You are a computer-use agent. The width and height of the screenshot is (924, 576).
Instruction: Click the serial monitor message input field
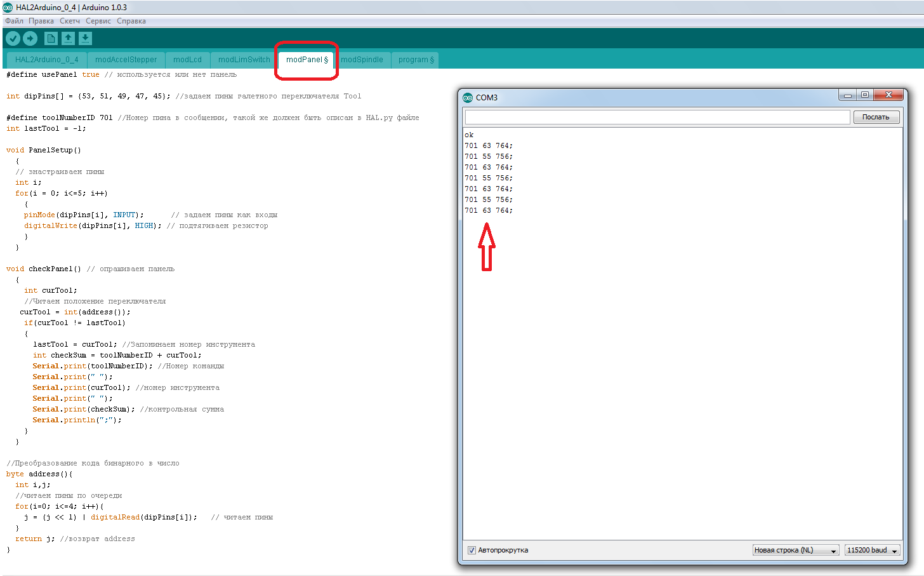point(657,117)
